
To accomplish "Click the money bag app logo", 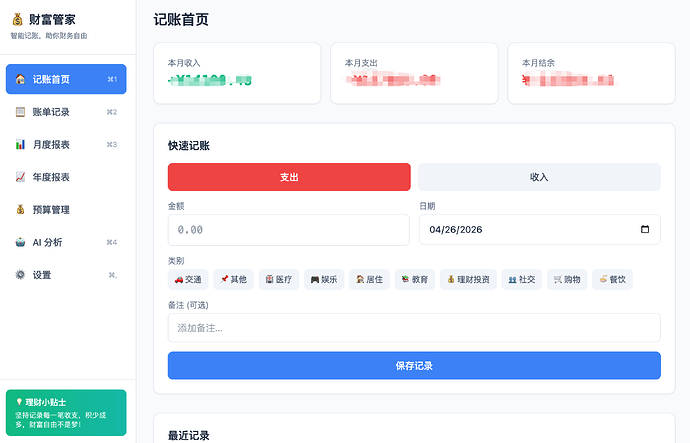I will 18,19.
